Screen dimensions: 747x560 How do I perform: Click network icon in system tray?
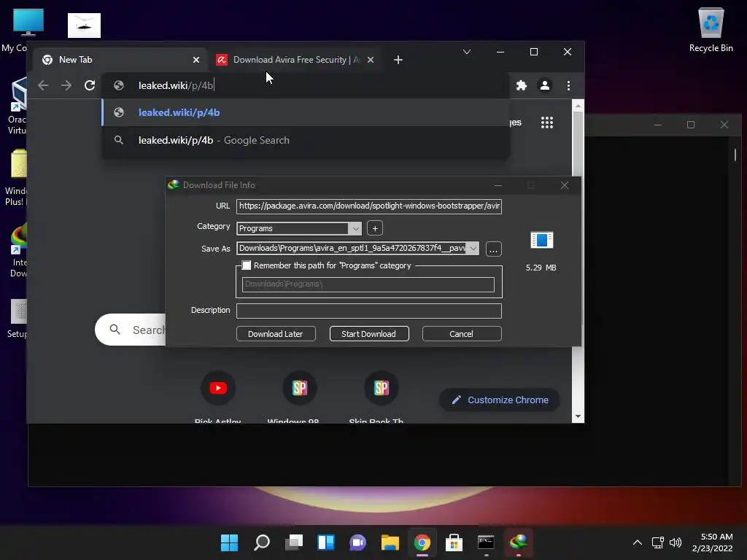[658, 542]
